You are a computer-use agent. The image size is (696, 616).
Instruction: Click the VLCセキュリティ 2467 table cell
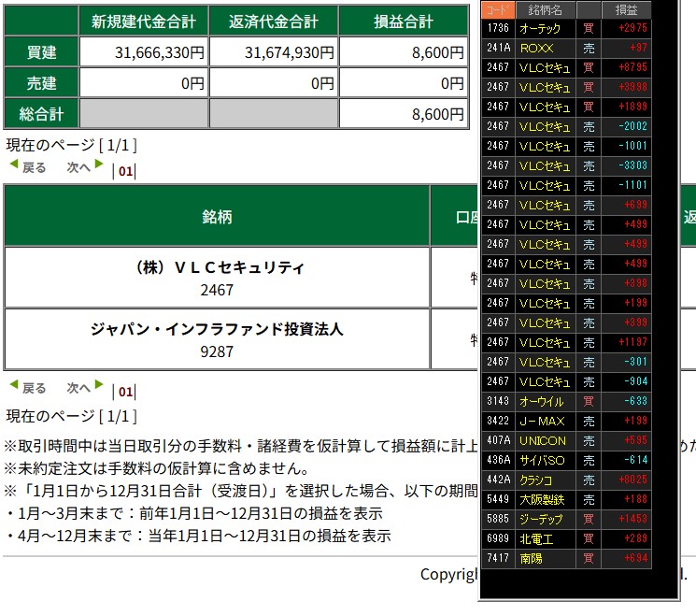click(217, 278)
